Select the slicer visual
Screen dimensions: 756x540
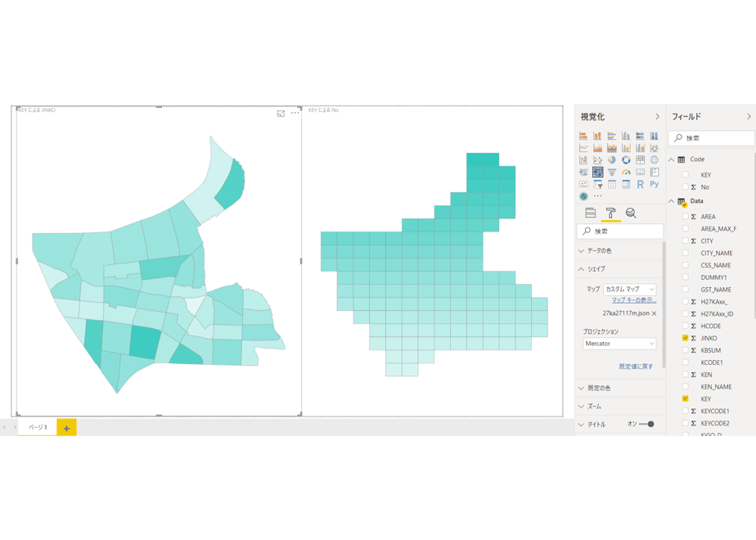coord(597,184)
